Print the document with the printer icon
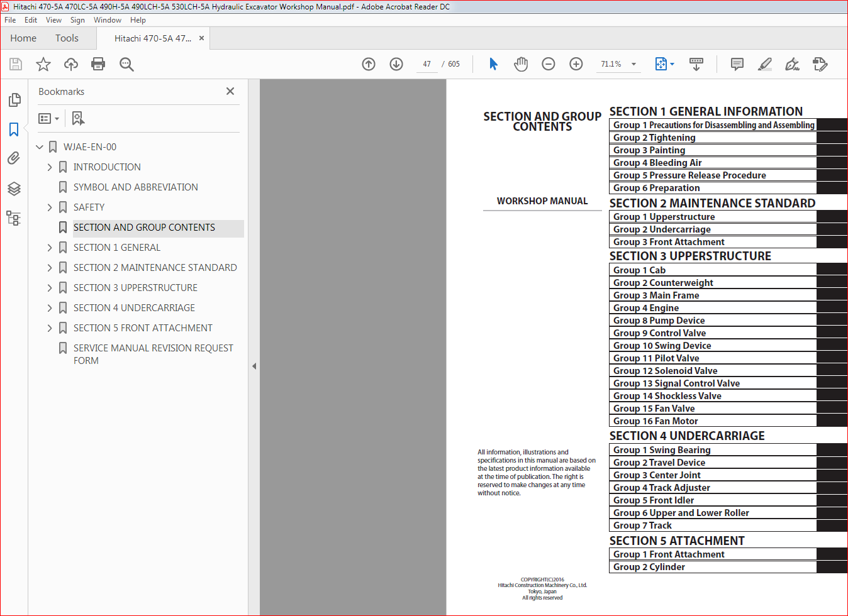The image size is (848, 616). pos(98,64)
